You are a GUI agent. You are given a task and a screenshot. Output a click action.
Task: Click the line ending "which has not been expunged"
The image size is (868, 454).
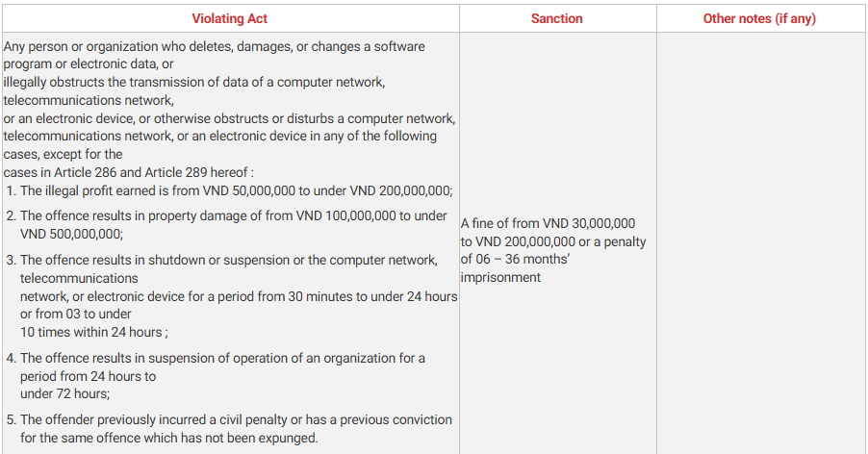pyautogui.click(x=169, y=438)
